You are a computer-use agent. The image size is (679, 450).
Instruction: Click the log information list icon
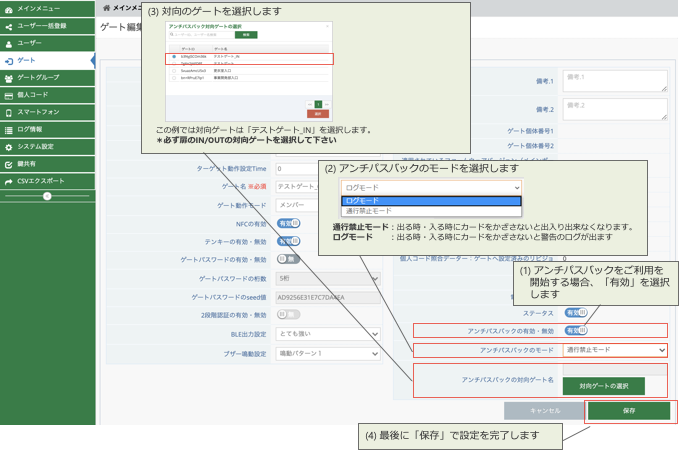9,130
